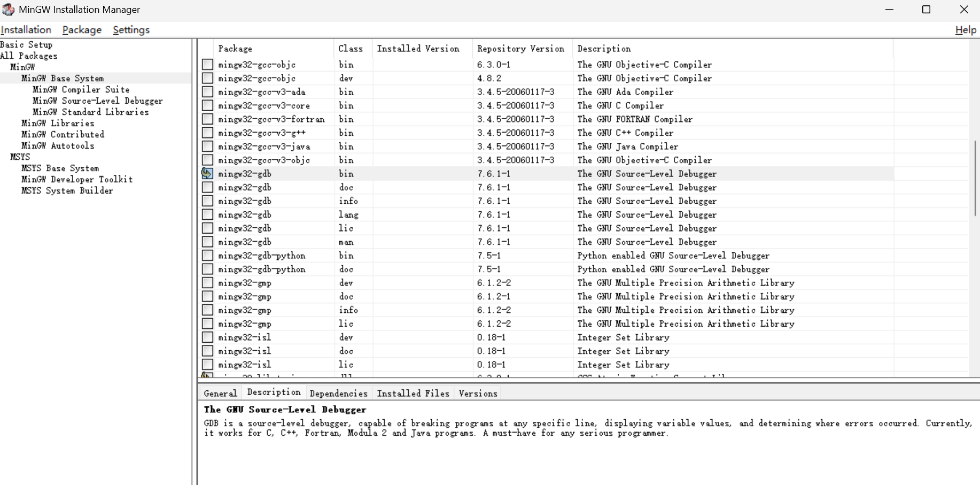Tick the checkbox for mingw32-gdb doc
This screenshot has width=980, height=485.
pos(207,187)
